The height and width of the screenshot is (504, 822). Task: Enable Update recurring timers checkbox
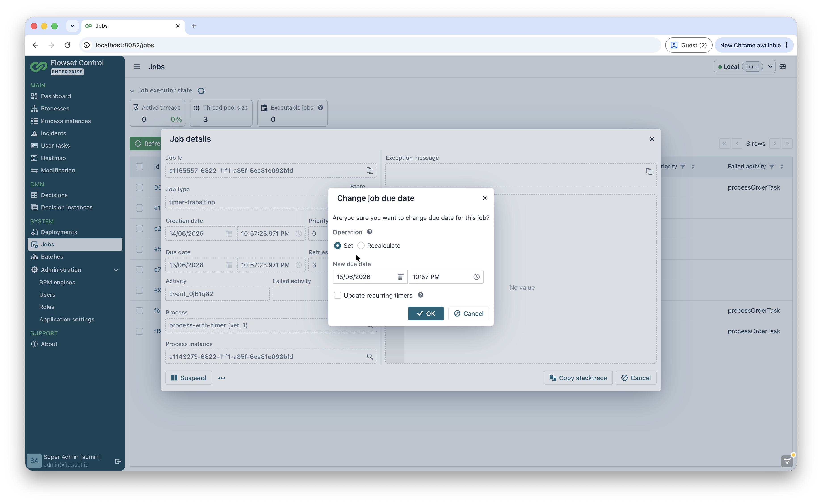[x=337, y=295]
